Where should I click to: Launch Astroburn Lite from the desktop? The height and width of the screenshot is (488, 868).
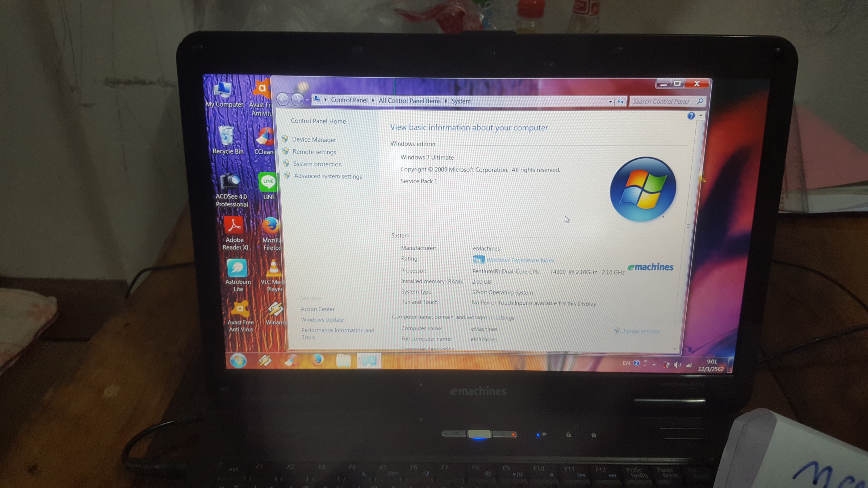(238, 275)
